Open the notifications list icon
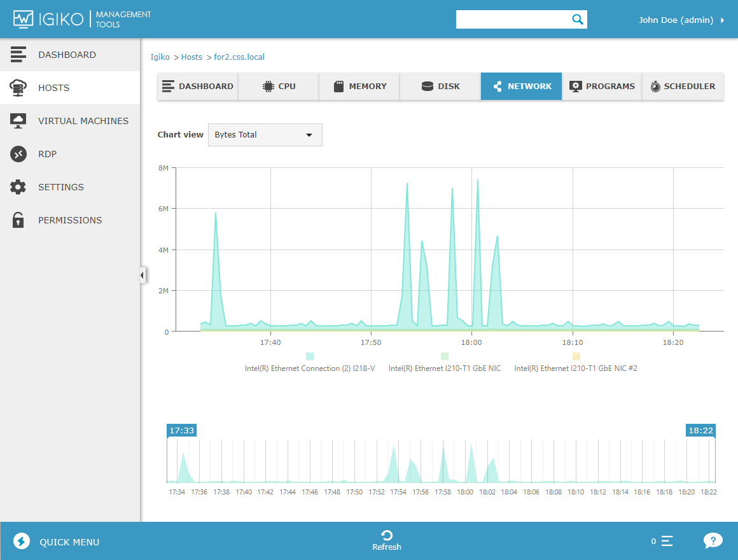 click(667, 541)
